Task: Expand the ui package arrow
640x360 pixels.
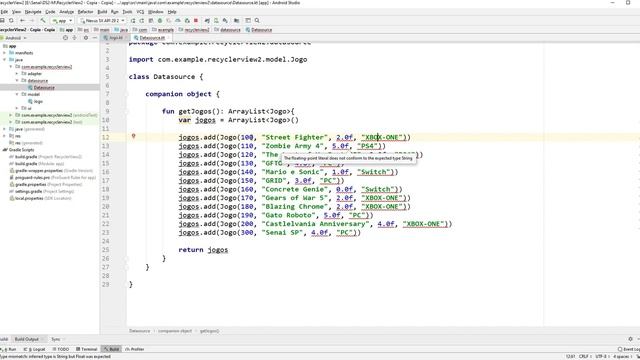Action: click(x=17, y=108)
